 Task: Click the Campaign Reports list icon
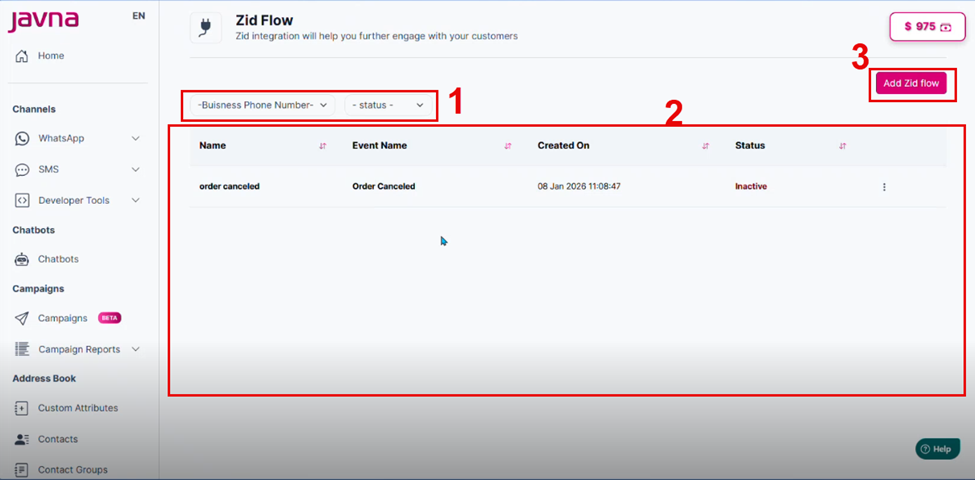click(22, 349)
